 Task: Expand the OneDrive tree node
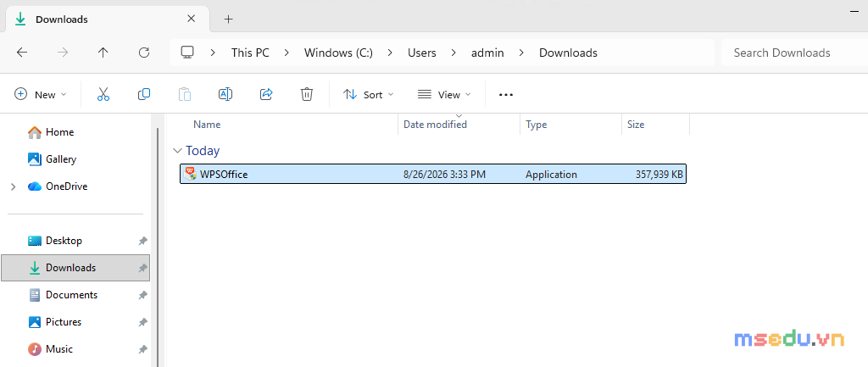(14, 187)
